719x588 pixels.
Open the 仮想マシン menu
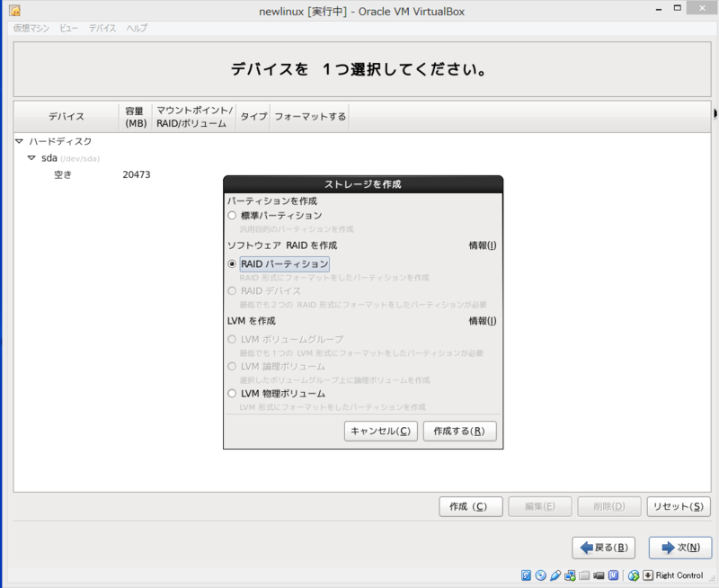tap(31, 28)
